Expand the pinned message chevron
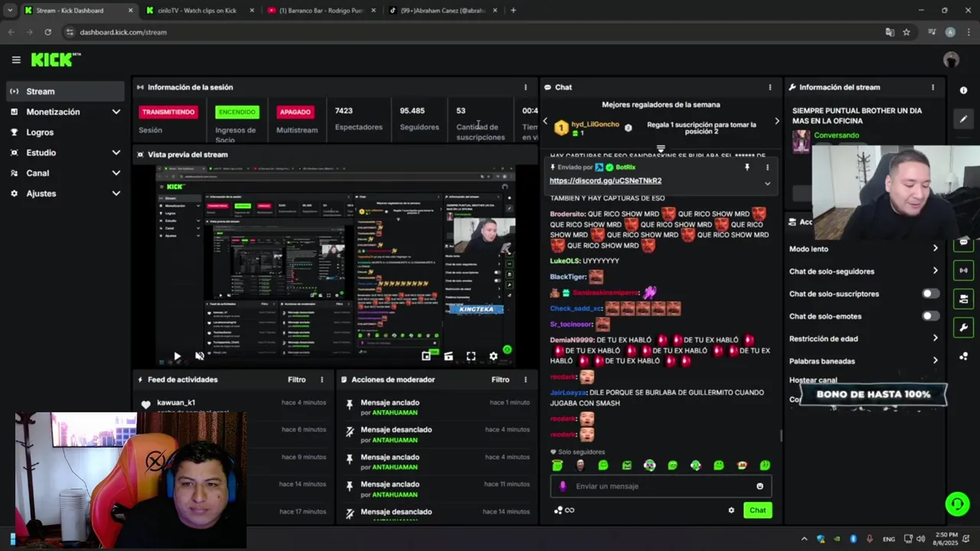 click(x=767, y=184)
